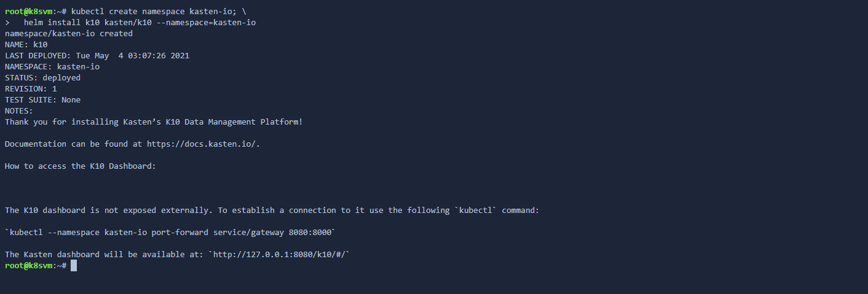This screenshot has height=294, width=868.
Task: Click the 'NOTES:' heading line
Action: tap(19, 110)
